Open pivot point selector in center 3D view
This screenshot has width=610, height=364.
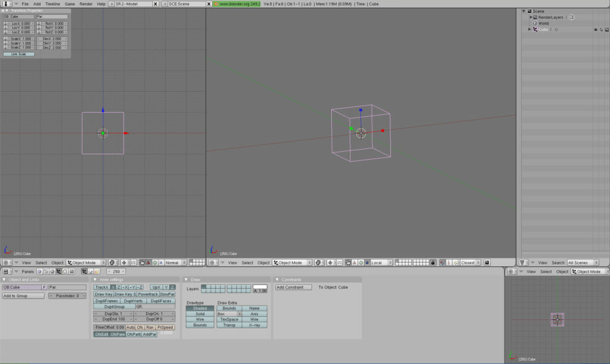click(x=330, y=263)
